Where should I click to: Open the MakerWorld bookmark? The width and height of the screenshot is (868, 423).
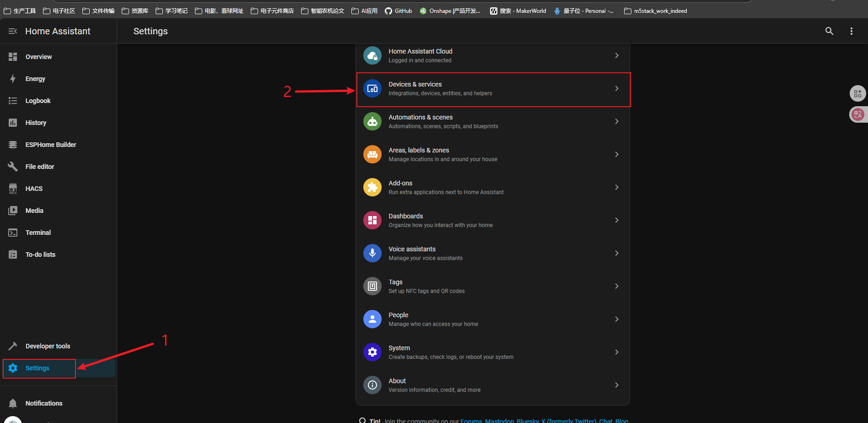pyautogui.click(x=518, y=11)
